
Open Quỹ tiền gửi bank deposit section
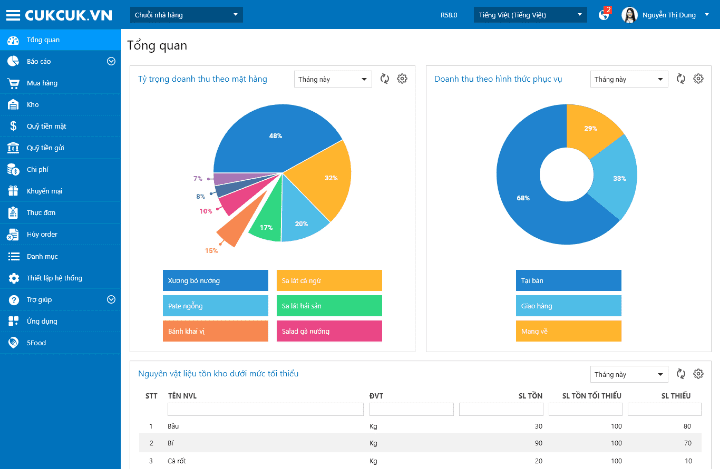45,147
